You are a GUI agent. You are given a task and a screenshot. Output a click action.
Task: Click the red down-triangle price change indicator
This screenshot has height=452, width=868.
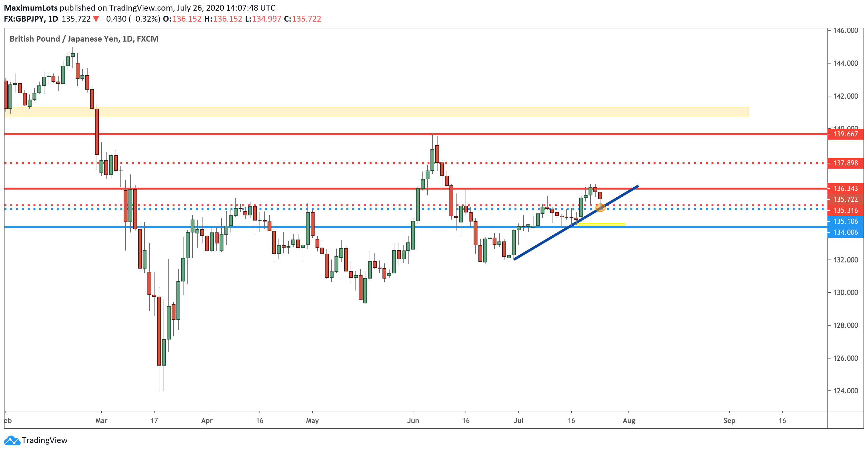(x=96, y=19)
